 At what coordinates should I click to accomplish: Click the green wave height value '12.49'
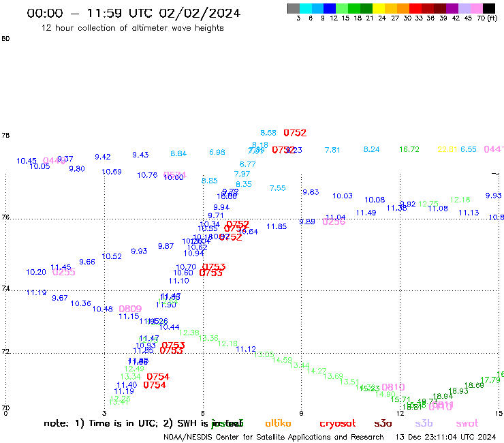pyautogui.click(x=134, y=369)
